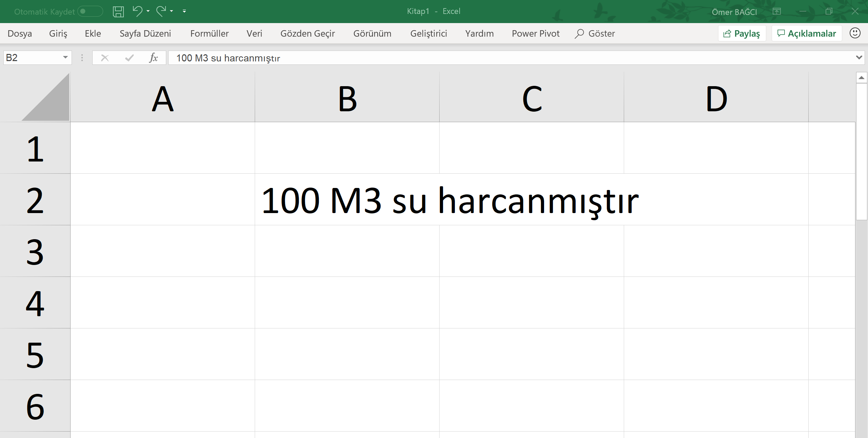Redo the last action
The image size is (868, 438).
click(x=161, y=11)
